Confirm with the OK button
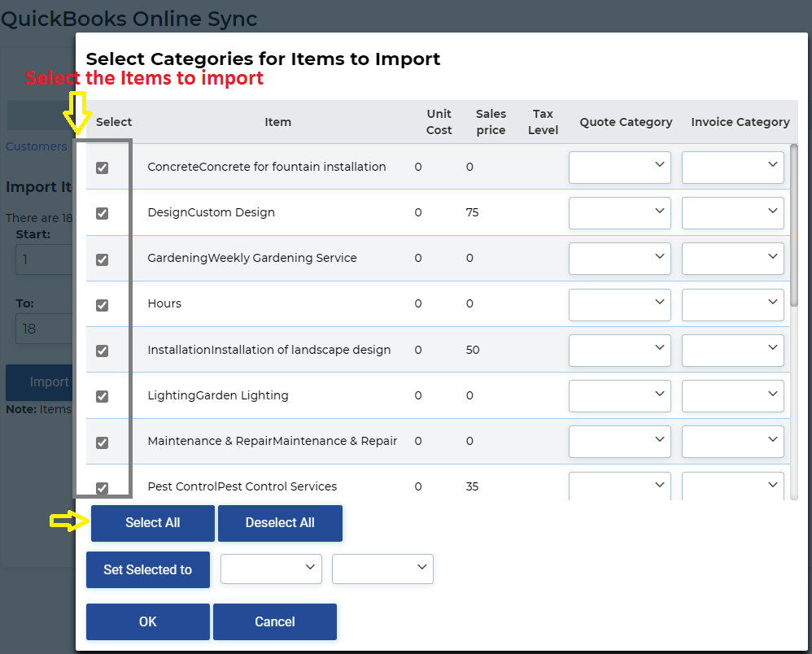 coord(148,621)
